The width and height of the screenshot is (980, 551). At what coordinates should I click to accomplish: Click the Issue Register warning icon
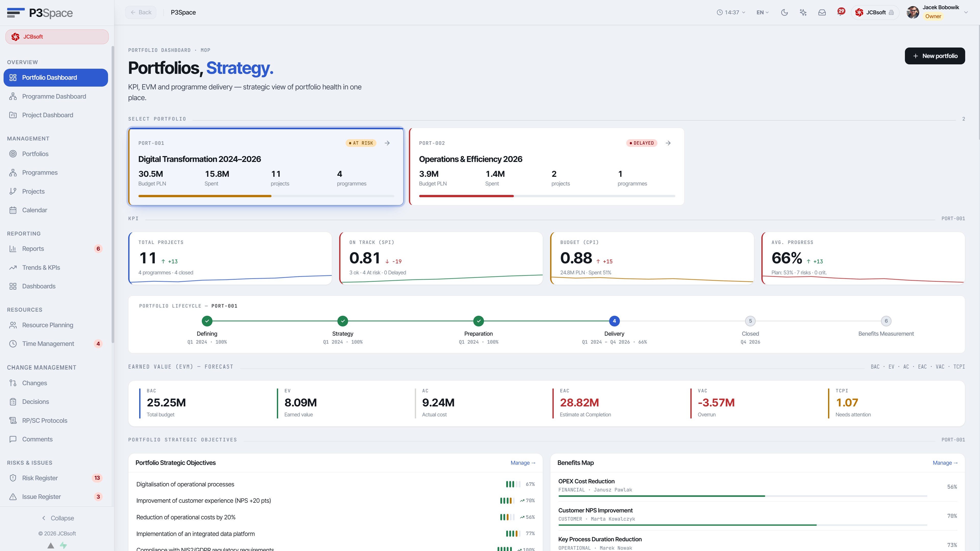pyautogui.click(x=13, y=497)
